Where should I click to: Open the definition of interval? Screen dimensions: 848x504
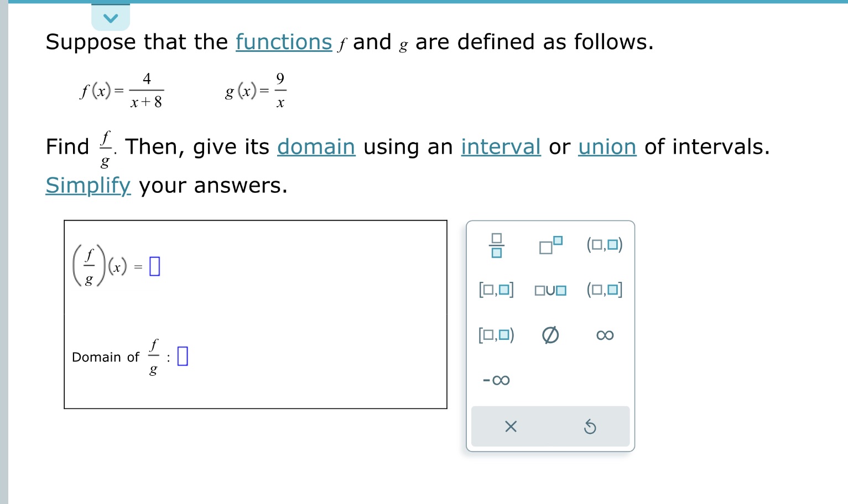[x=501, y=147]
